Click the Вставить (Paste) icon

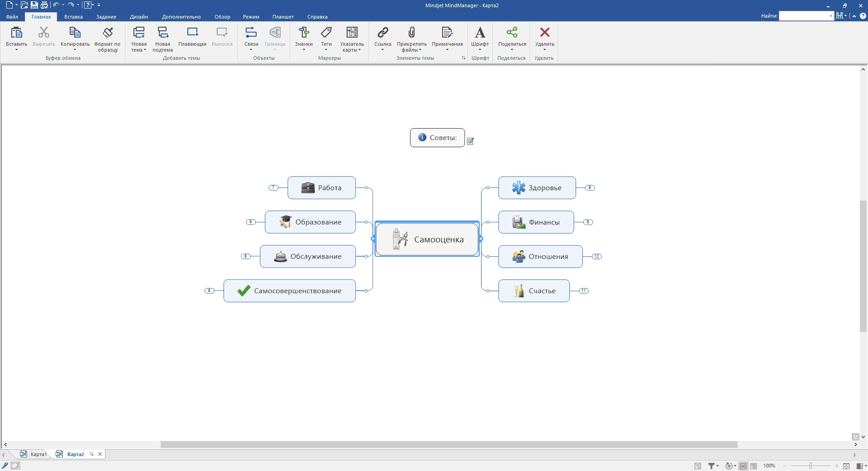(16, 32)
